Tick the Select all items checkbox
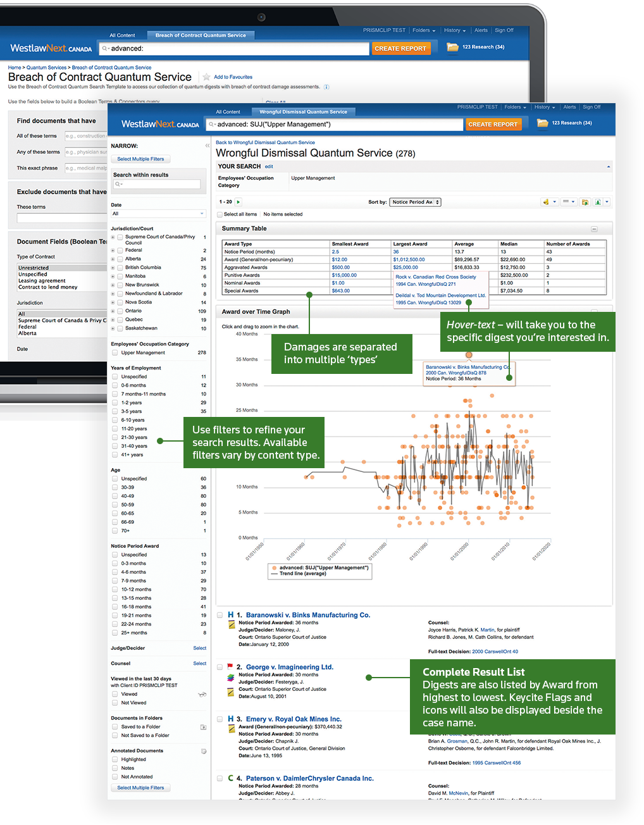 coord(220,214)
